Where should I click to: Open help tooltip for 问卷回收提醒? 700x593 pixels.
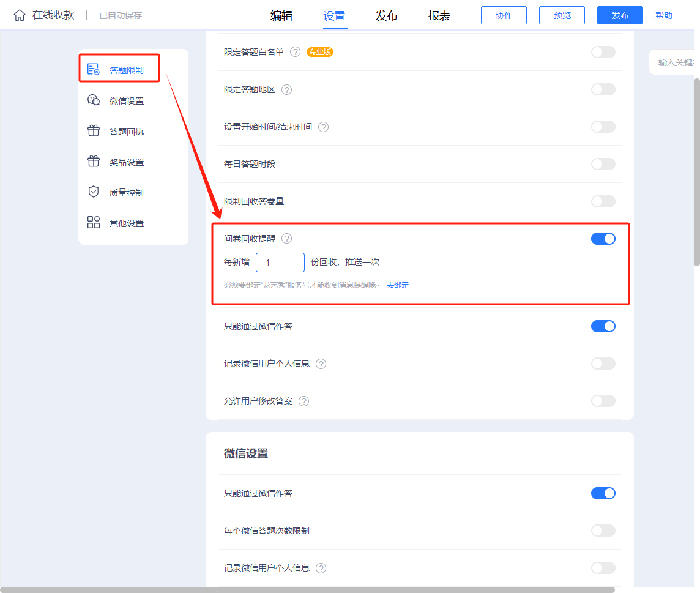pos(286,239)
